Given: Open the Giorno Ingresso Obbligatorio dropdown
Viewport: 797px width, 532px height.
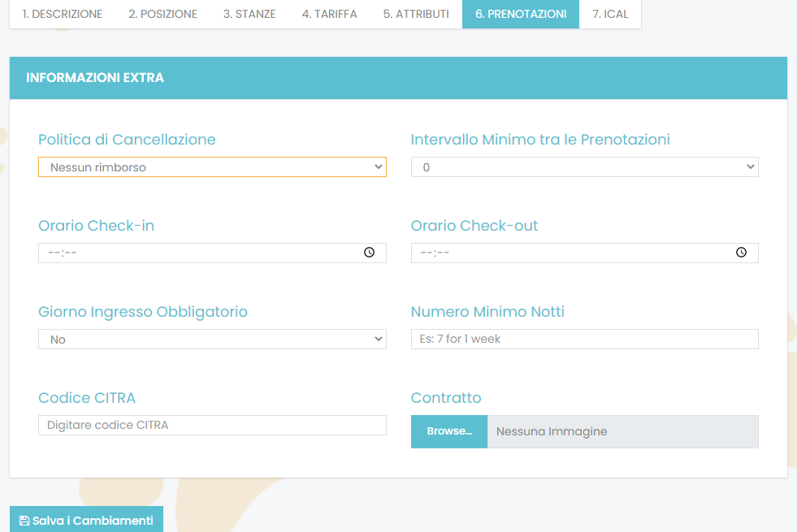Looking at the screenshot, I should point(212,340).
